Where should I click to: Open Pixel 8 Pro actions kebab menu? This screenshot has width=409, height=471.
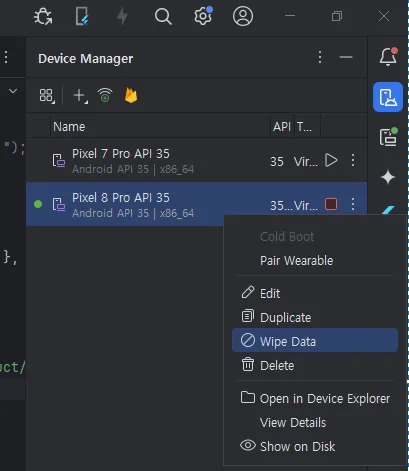click(x=353, y=204)
